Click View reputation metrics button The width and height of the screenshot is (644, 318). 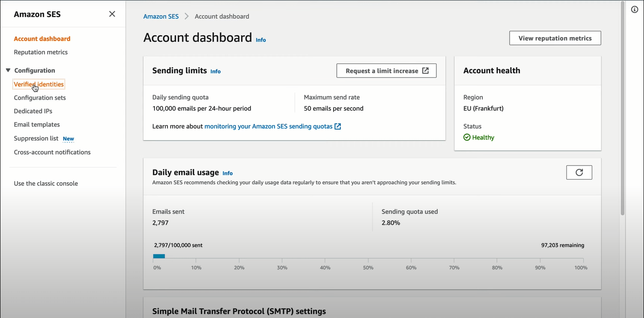coord(555,38)
